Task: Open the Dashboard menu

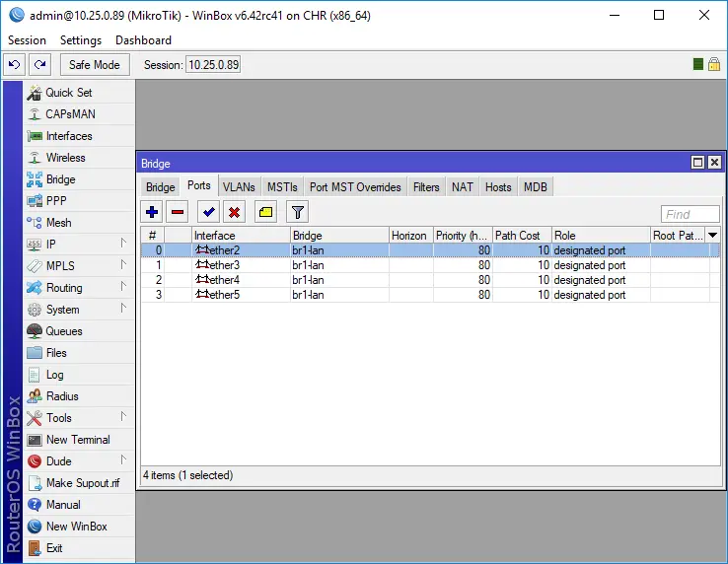Action: pos(143,40)
